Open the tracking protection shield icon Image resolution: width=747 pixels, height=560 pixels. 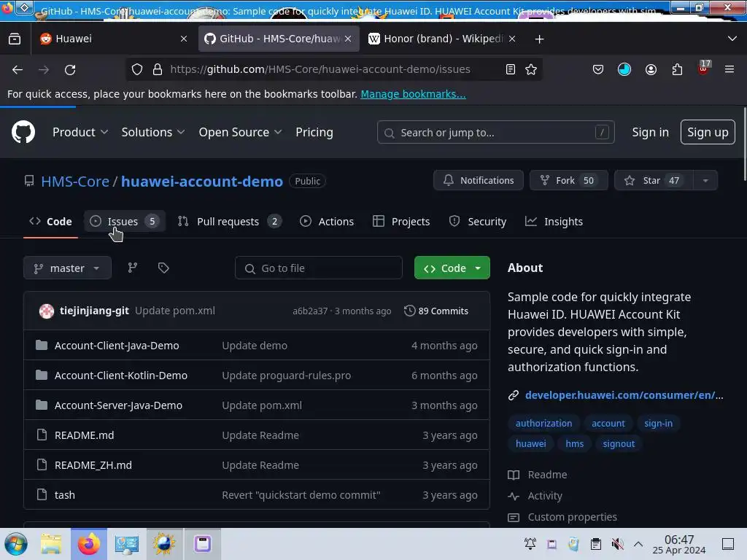[x=137, y=69]
